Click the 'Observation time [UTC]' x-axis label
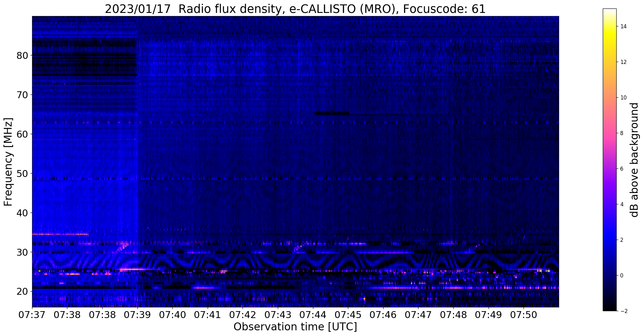The image size is (644, 336). (295, 327)
